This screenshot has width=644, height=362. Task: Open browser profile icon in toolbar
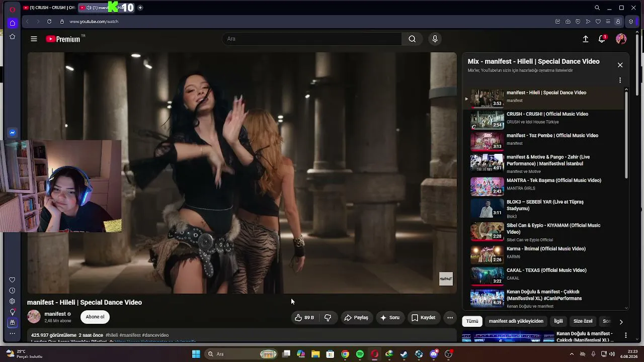[618, 22]
